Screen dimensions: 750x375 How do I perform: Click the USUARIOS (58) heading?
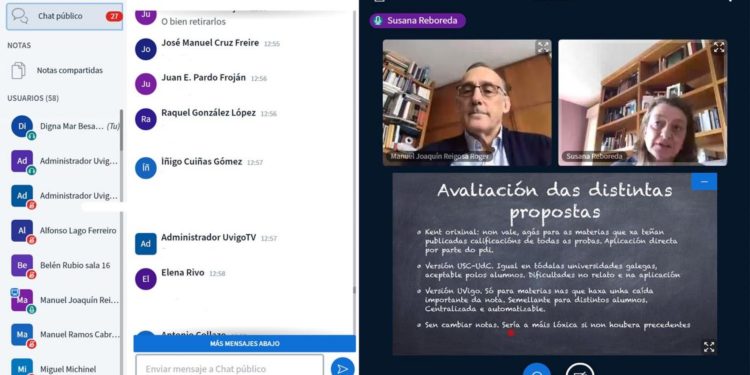pos(33,98)
